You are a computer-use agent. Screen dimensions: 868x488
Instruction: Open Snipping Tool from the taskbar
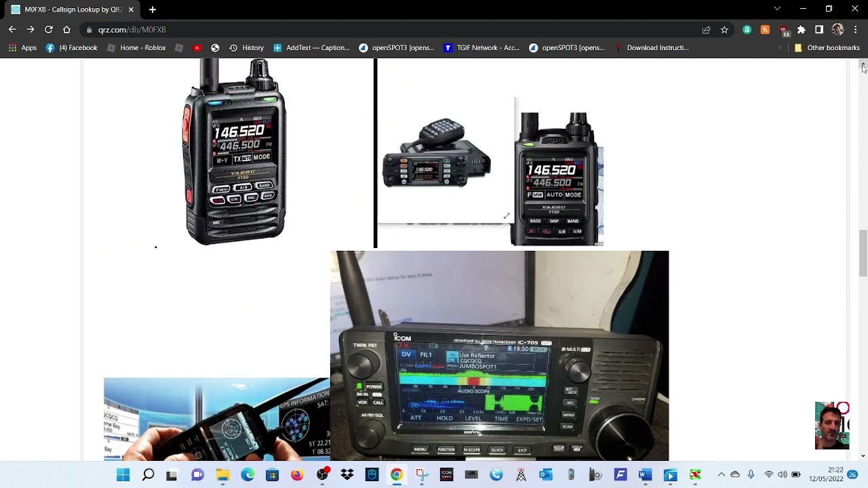coord(421,475)
